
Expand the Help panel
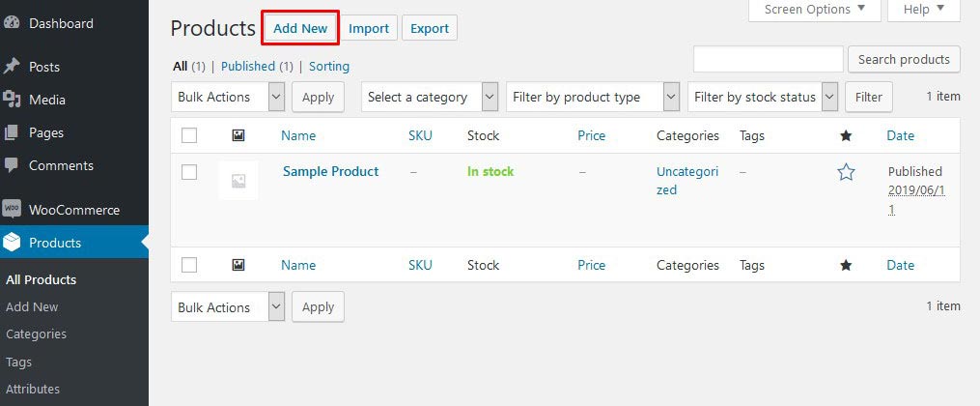(924, 10)
